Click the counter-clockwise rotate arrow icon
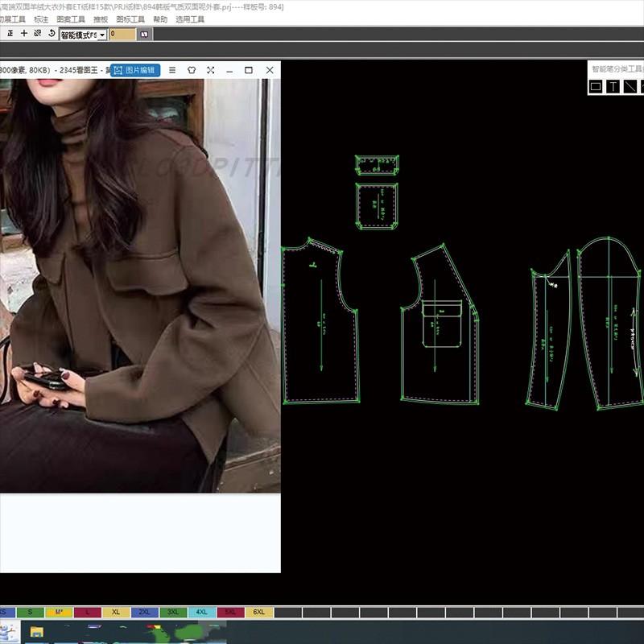This screenshot has width=644, height=644. (52, 34)
